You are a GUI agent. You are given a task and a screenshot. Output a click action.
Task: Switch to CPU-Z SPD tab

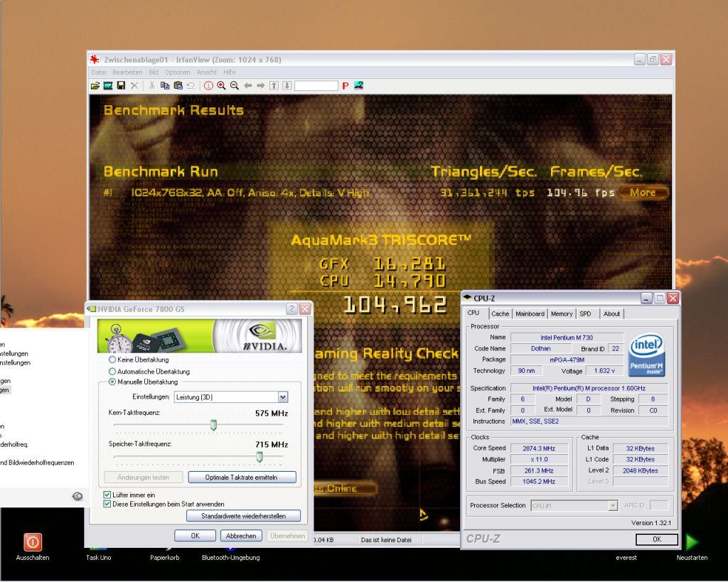[x=586, y=314]
